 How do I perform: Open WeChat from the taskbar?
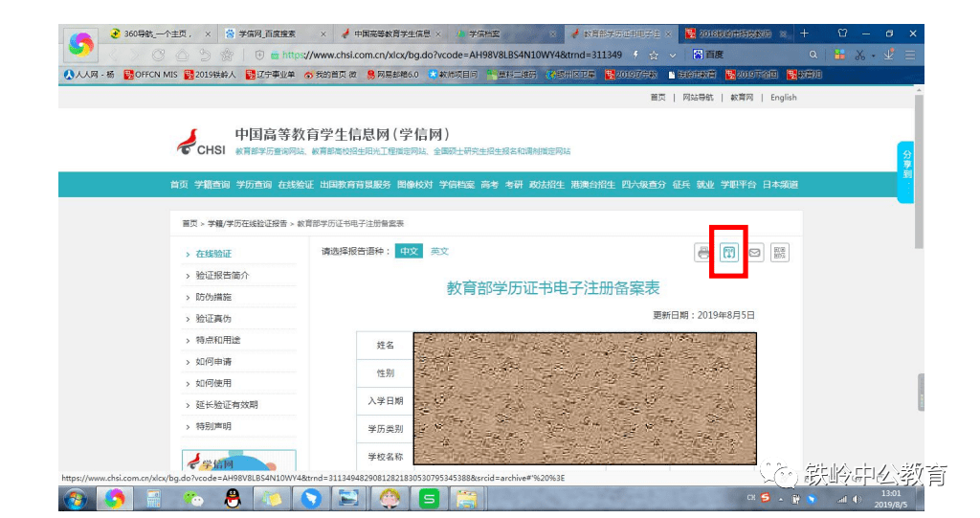193,498
